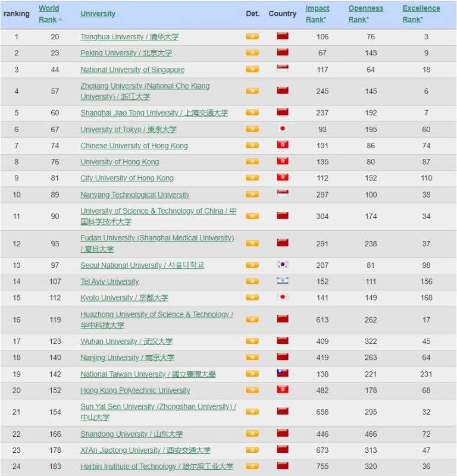
Task: Click details icon for Hong Kong Polytechnic University
Action: click(x=252, y=390)
